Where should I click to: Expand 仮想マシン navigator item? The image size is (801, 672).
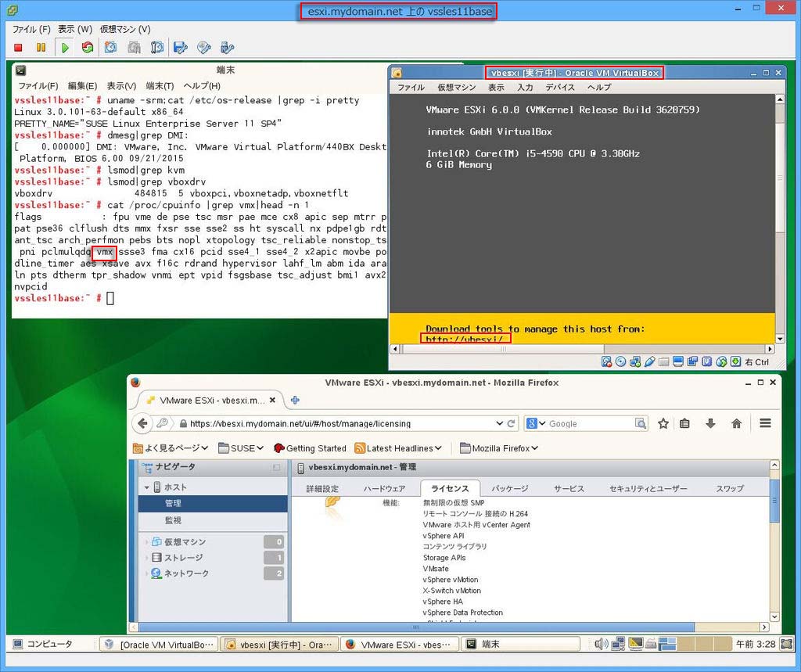coord(146,541)
